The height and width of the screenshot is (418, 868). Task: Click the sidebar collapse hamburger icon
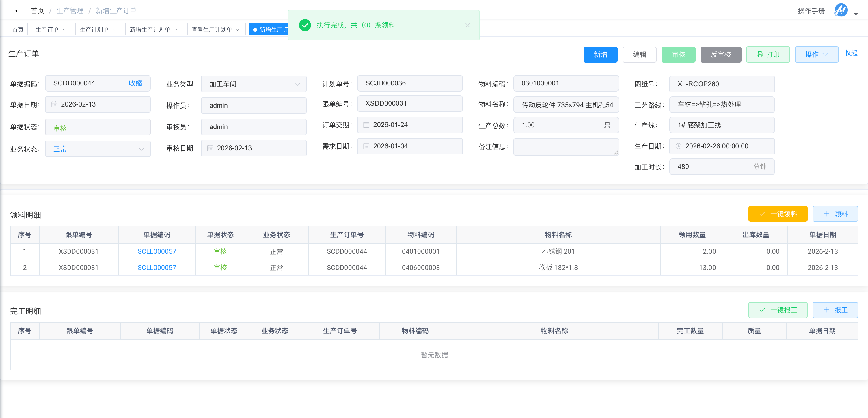pos(13,11)
